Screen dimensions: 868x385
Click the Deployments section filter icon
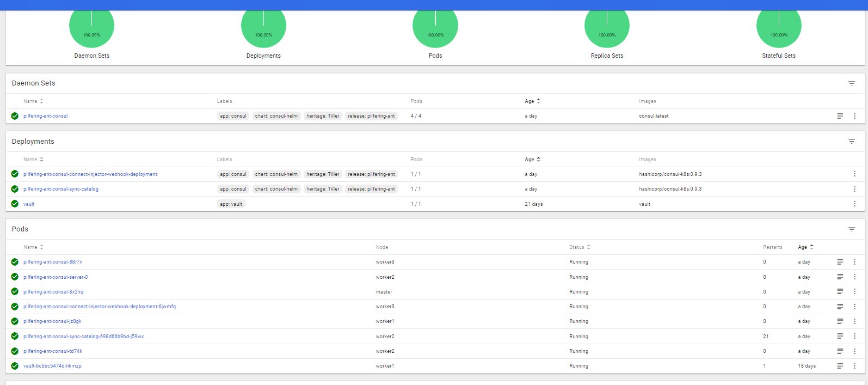(x=851, y=142)
